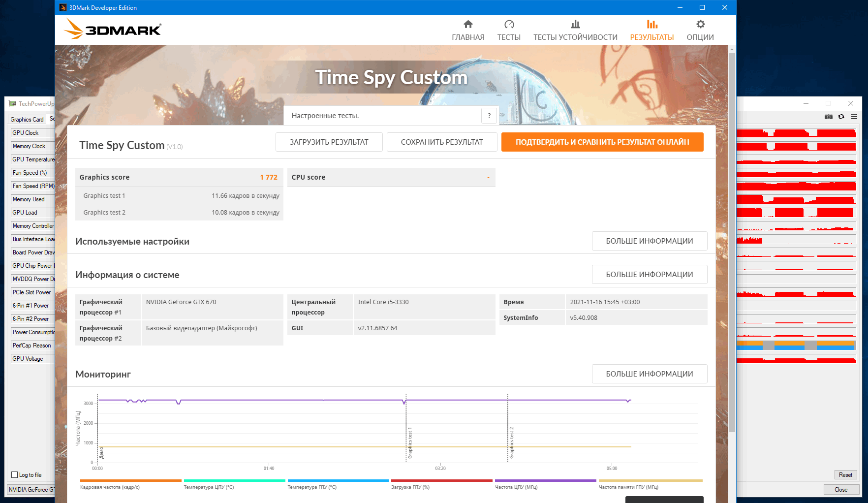Click the options gear icon
Image resolution: width=868 pixels, height=503 pixels.
click(x=701, y=24)
